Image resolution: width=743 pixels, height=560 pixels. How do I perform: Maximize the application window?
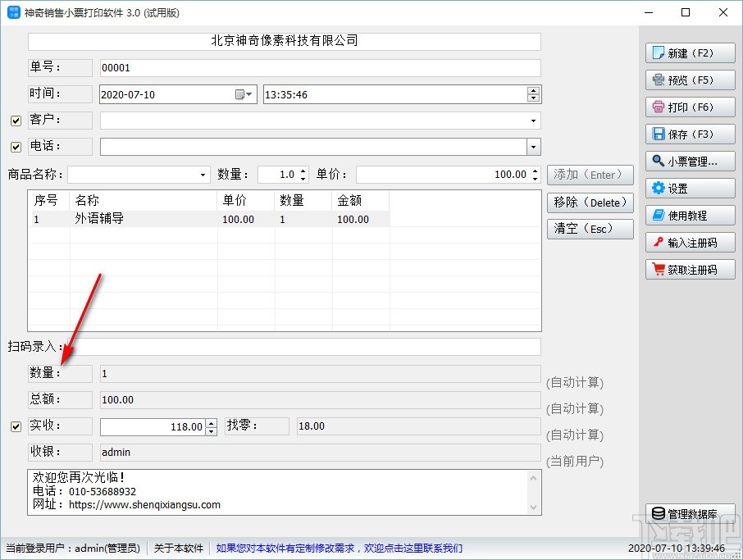click(x=686, y=12)
